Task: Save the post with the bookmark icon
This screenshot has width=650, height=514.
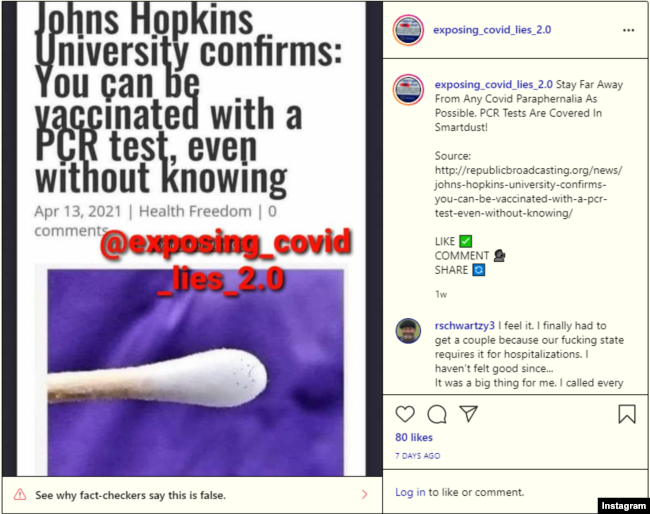Action: click(x=627, y=414)
